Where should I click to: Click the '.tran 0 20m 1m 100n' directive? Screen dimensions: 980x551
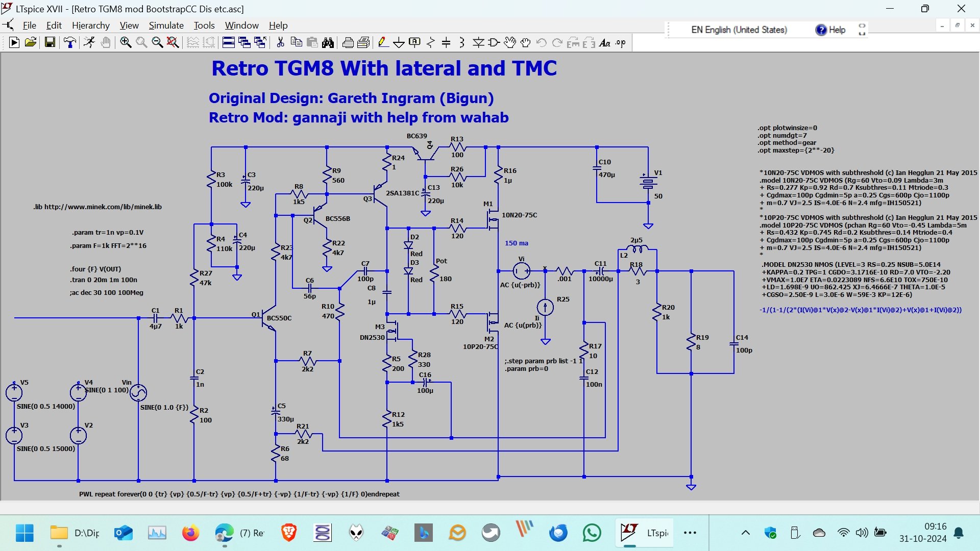(104, 280)
